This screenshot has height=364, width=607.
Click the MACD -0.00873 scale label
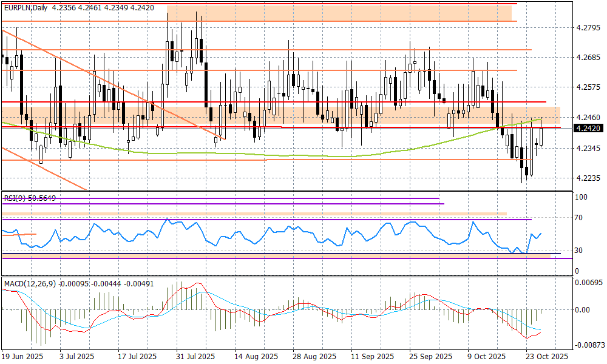click(x=588, y=344)
